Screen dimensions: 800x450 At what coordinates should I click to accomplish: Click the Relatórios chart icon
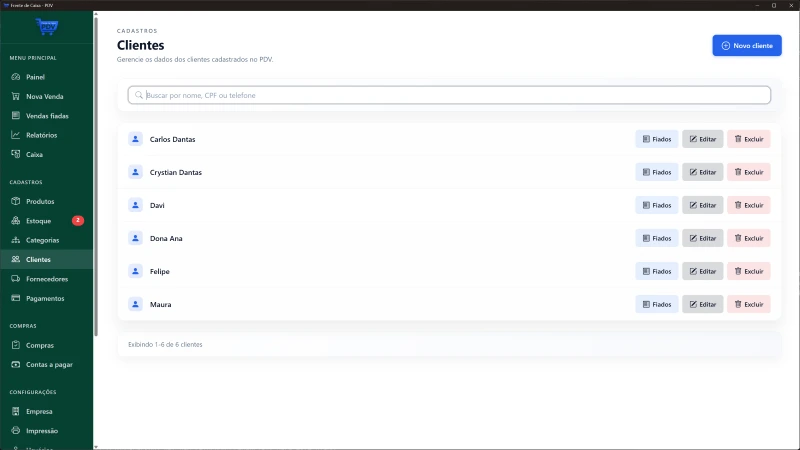click(16, 135)
